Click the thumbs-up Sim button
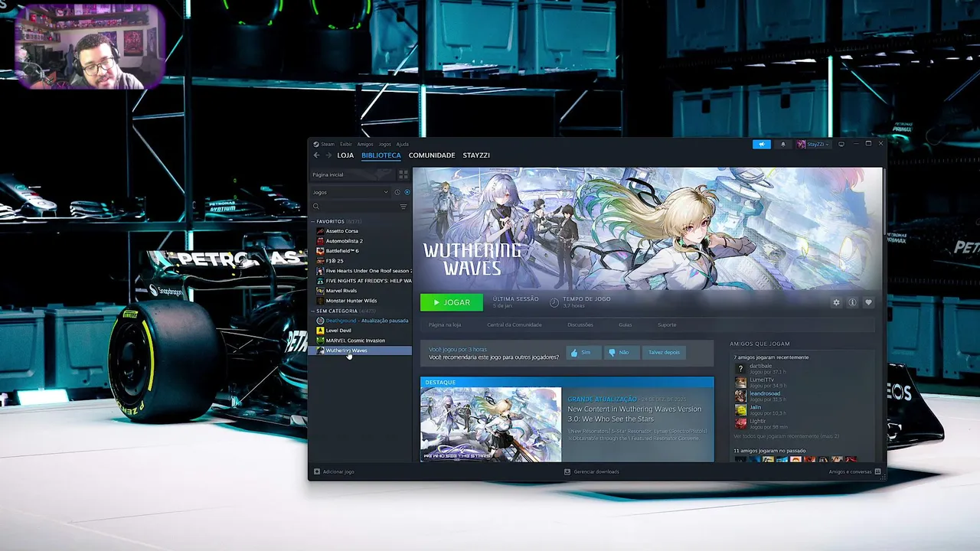 click(x=583, y=353)
